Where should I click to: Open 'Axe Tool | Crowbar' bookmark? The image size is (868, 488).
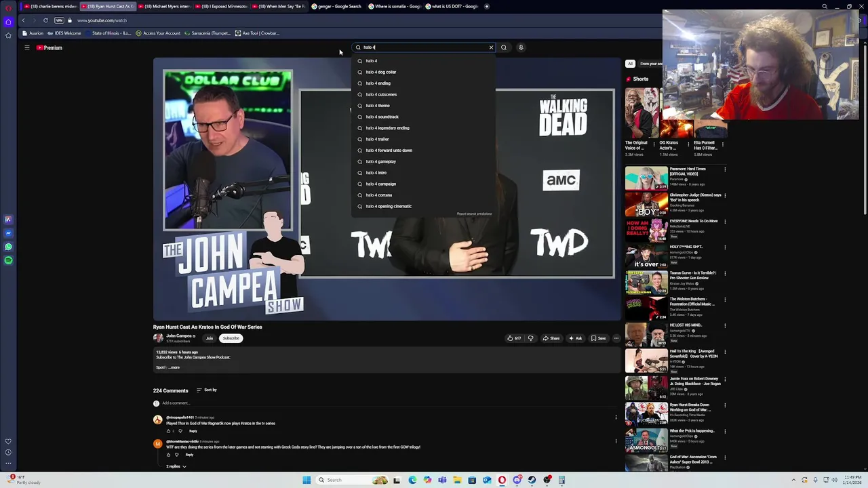click(x=257, y=33)
